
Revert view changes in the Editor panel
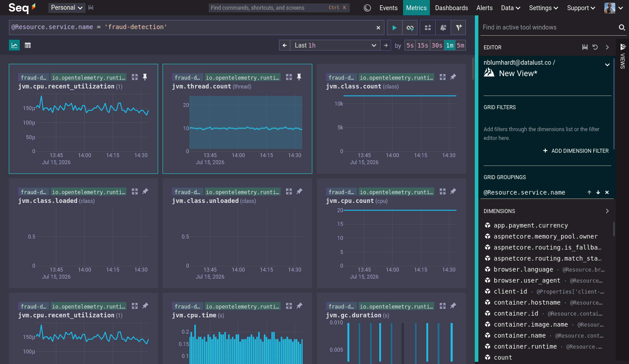pos(595,47)
